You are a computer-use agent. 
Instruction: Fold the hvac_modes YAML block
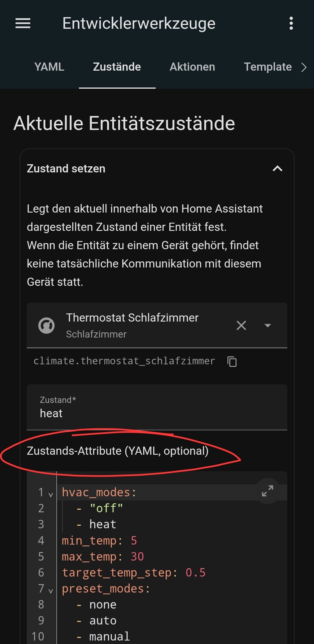(x=51, y=495)
